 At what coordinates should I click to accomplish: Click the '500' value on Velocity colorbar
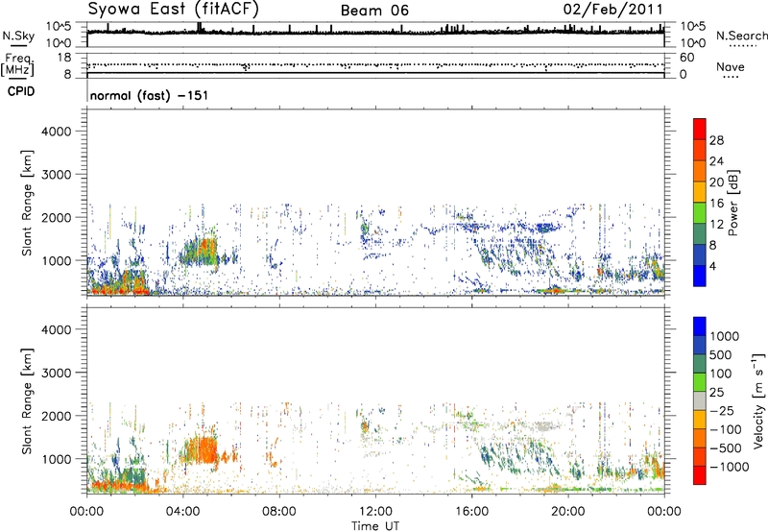[721, 354]
